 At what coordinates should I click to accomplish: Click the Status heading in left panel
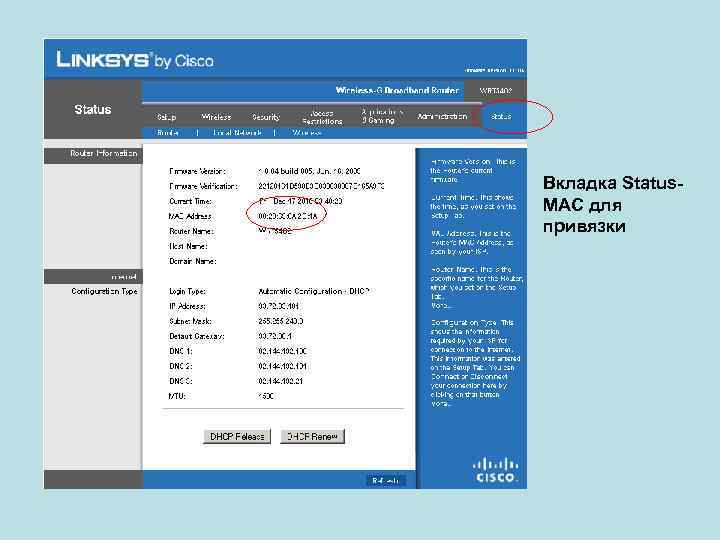pos(93,110)
